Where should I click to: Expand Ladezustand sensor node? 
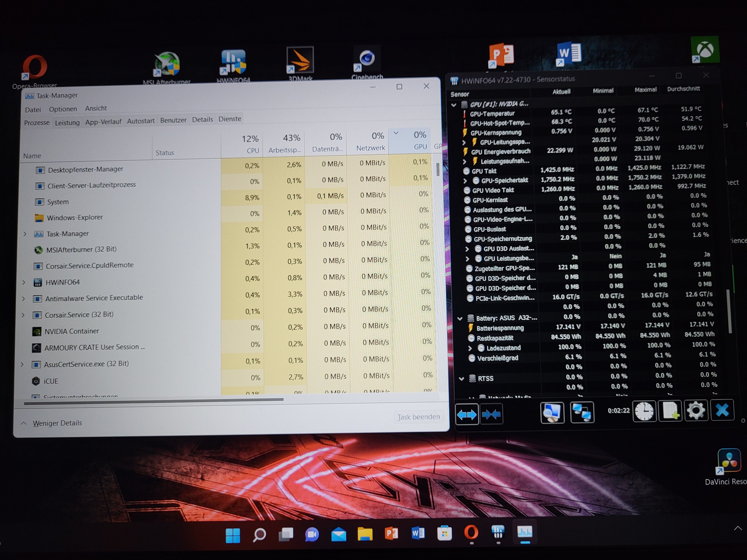[x=470, y=348]
